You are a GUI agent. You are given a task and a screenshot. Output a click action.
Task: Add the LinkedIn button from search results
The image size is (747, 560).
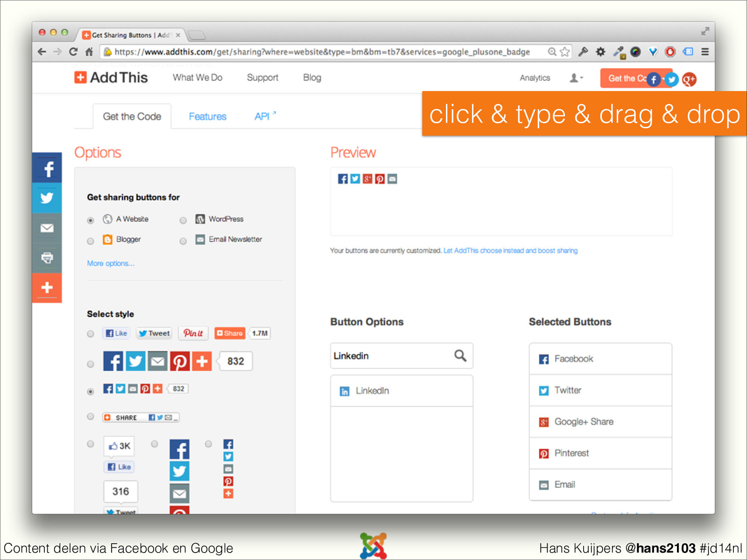[402, 391]
